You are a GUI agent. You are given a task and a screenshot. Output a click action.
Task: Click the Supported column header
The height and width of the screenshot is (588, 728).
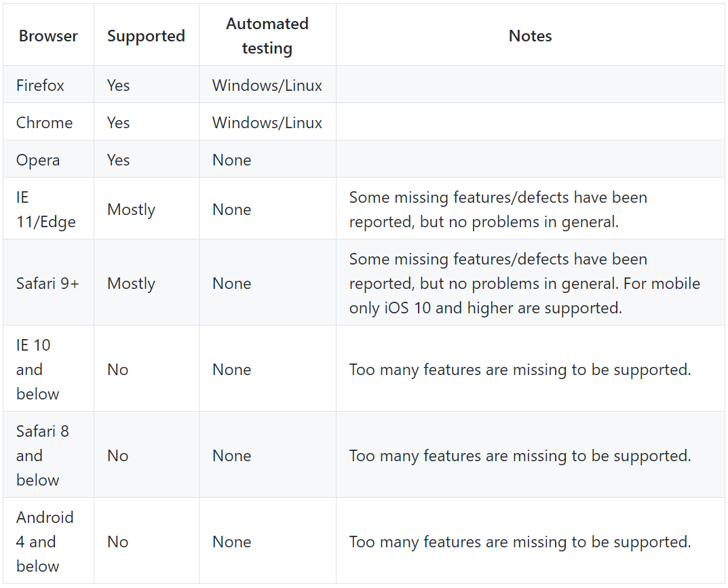[x=146, y=36]
